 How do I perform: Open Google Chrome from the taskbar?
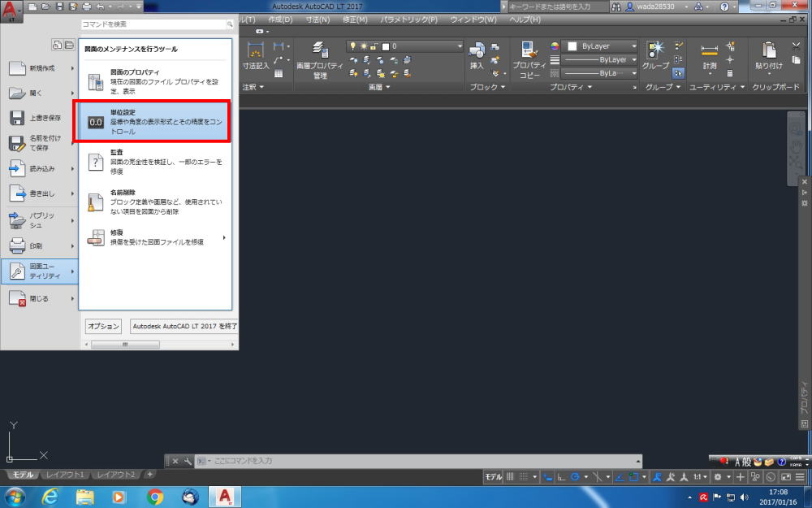point(155,497)
